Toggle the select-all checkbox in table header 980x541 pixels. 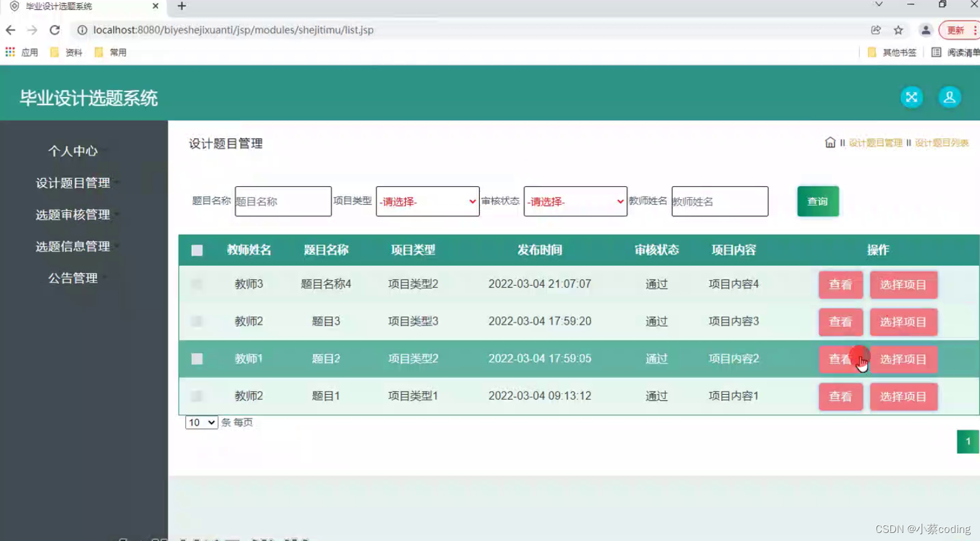197,250
